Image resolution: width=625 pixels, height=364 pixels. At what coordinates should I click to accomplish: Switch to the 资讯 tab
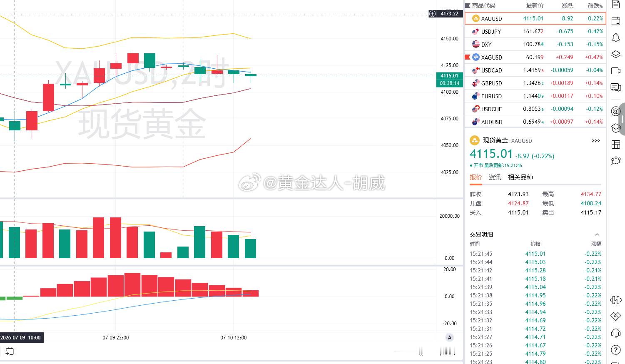pos(495,177)
